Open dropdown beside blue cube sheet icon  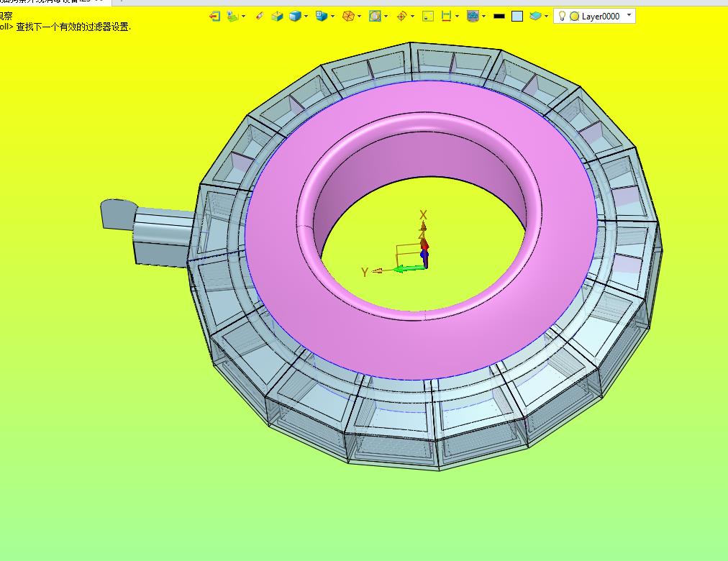click(x=333, y=17)
